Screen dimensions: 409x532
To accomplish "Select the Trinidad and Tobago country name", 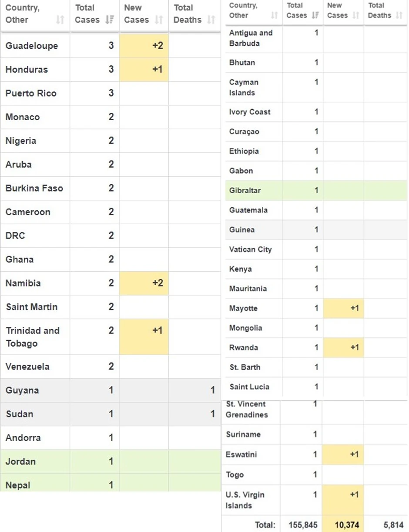I will click(32, 337).
